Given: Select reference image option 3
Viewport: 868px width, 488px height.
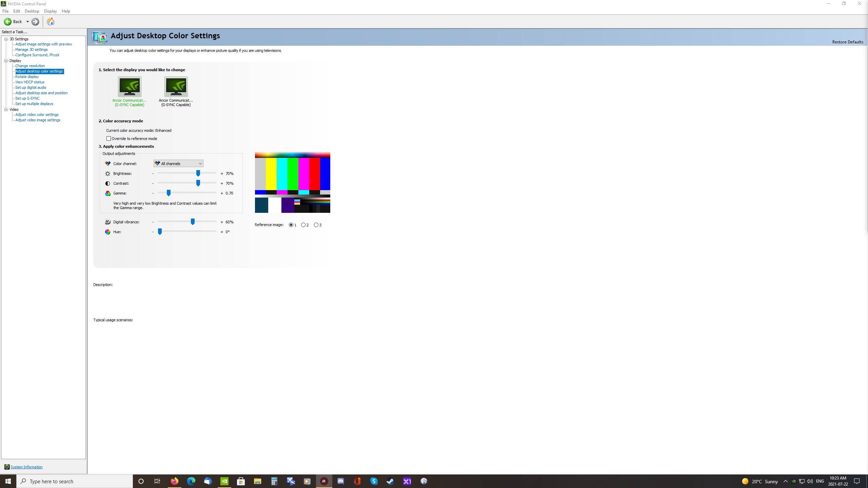Looking at the screenshot, I should (x=316, y=225).
